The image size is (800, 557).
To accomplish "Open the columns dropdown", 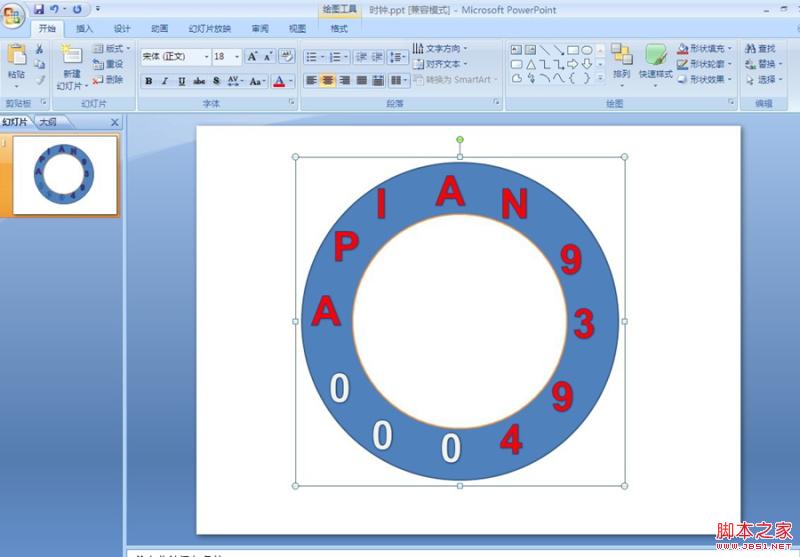I will click(398, 80).
